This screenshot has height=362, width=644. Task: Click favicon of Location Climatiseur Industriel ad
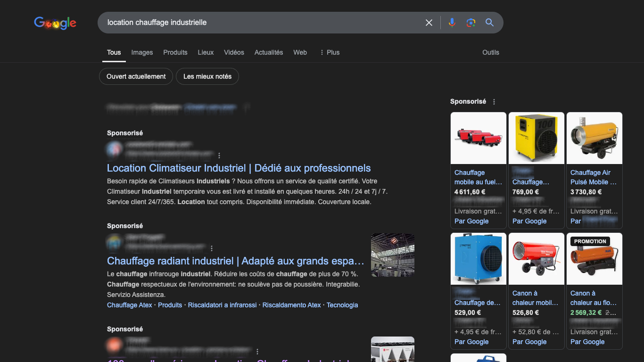coord(114,149)
